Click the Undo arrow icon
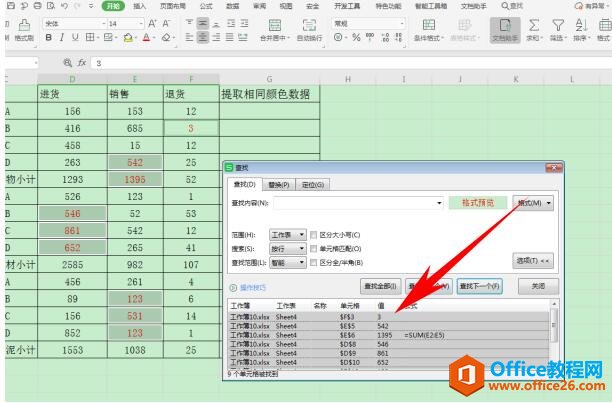This screenshot has height=403, width=612. [x=64, y=6]
